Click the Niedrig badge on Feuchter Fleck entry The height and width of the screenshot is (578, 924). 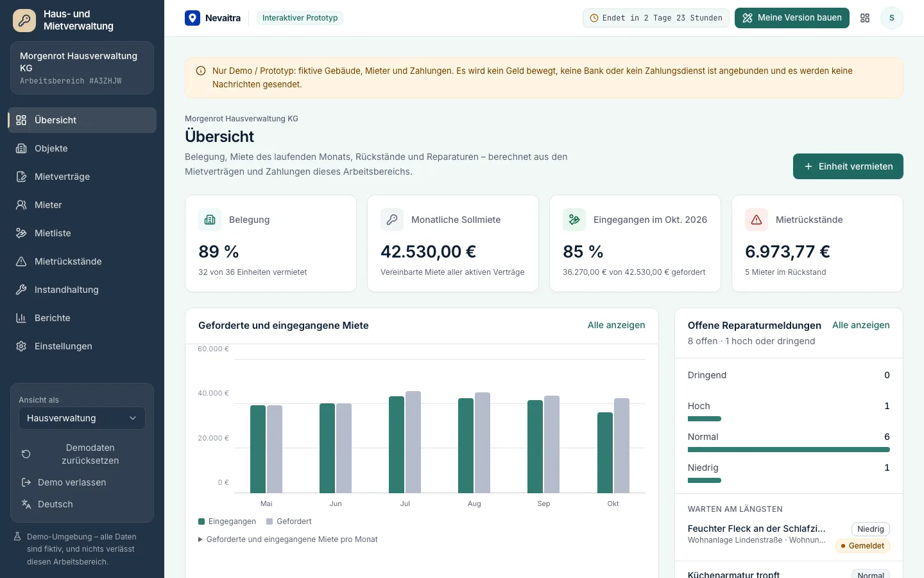pyautogui.click(x=871, y=529)
